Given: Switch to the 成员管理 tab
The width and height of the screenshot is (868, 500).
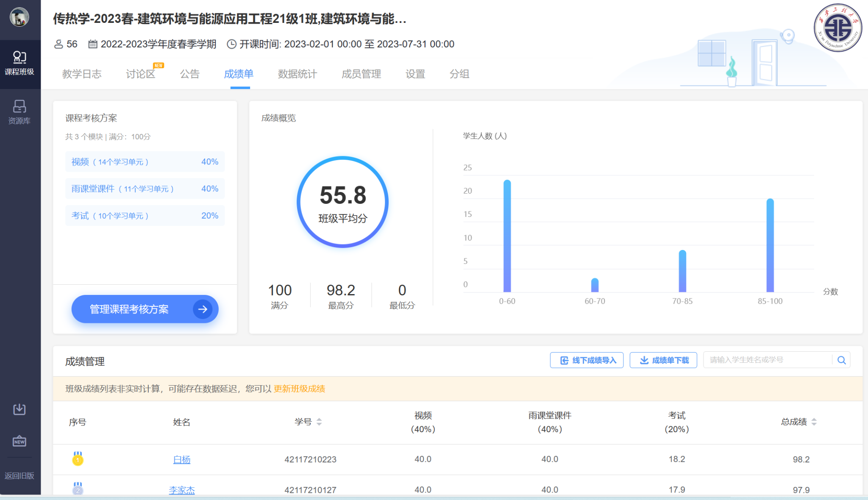Looking at the screenshot, I should (x=361, y=74).
